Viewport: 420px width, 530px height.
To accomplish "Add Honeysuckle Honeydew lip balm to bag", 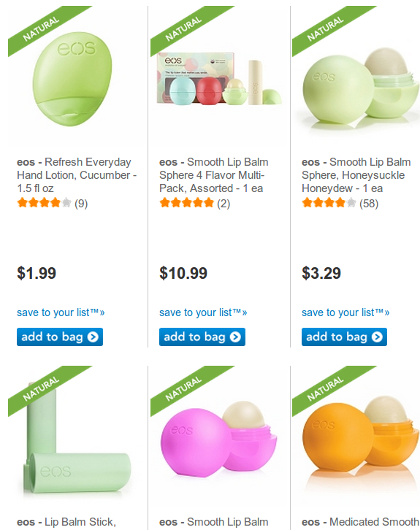I will [344, 337].
